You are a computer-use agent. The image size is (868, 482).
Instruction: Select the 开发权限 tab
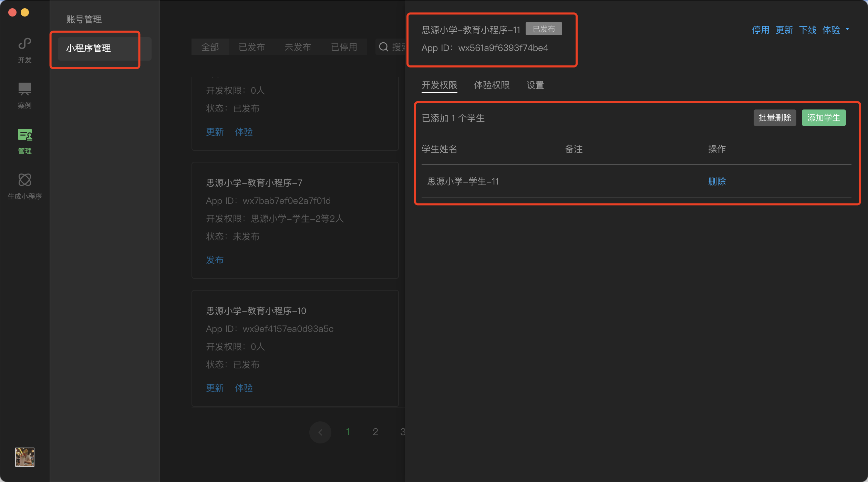click(439, 85)
